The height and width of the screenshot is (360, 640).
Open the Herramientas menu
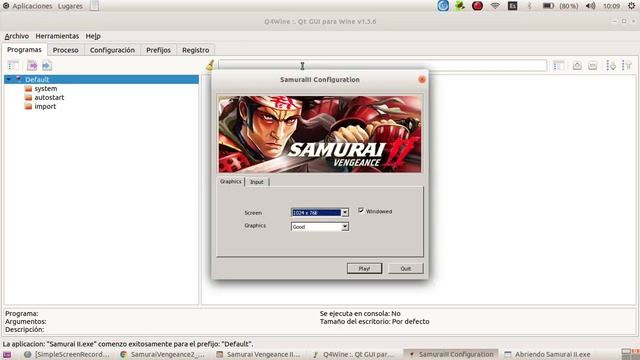[57, 36]
